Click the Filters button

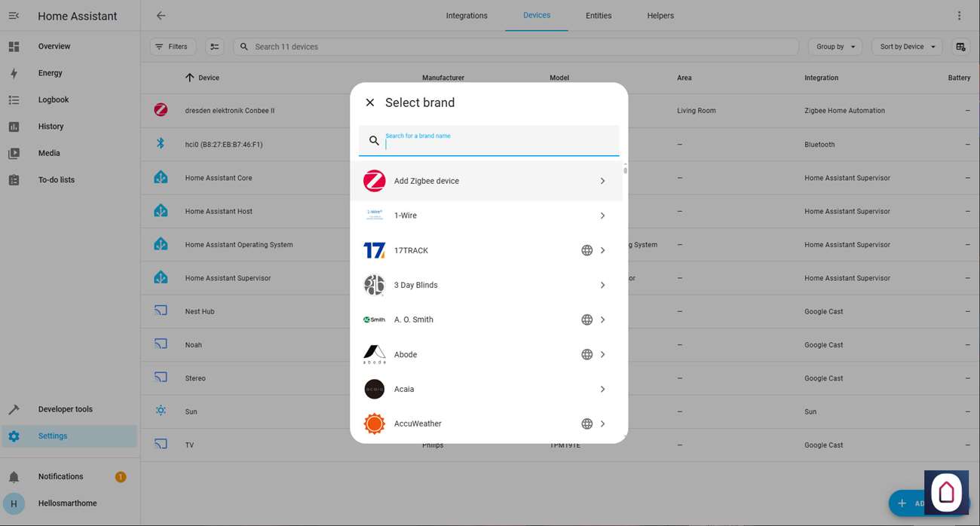click(x=172, y=47)
